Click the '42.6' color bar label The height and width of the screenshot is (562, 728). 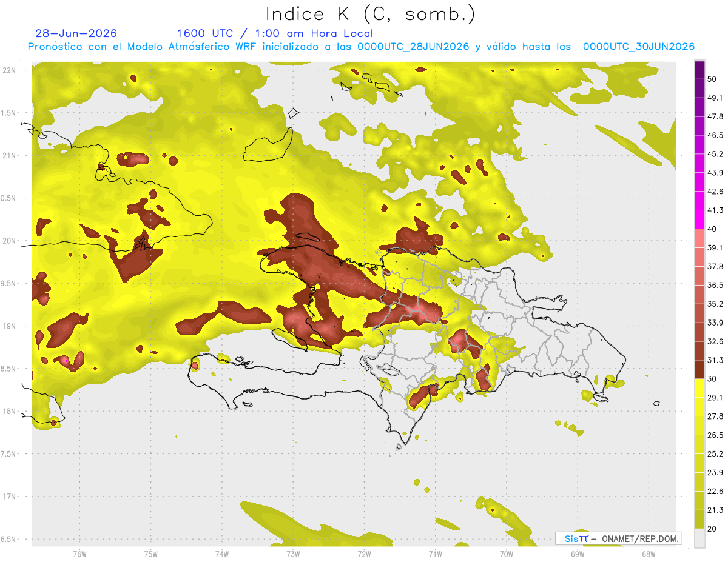tap(715, 192)
